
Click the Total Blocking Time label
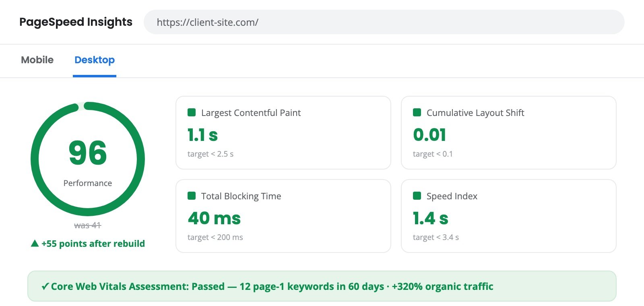pyautogui.click(x=241, y=196)
